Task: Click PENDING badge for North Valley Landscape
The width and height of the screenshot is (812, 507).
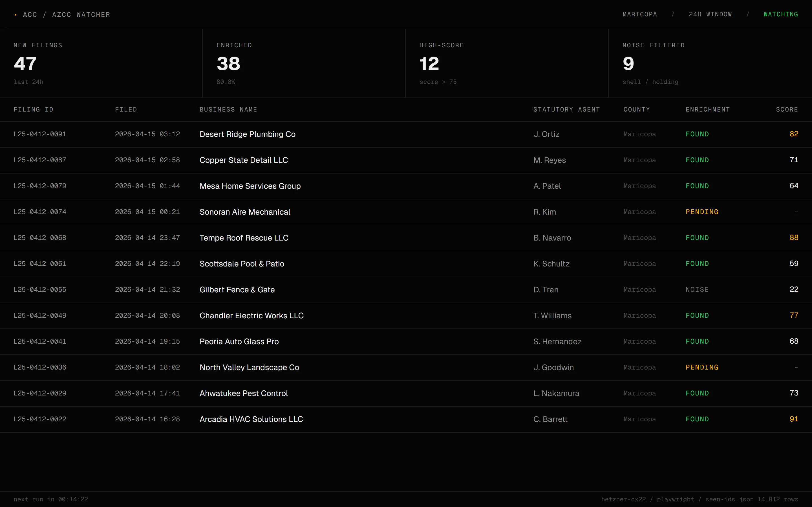Action: pyautogui.click(x=701, y=368)
